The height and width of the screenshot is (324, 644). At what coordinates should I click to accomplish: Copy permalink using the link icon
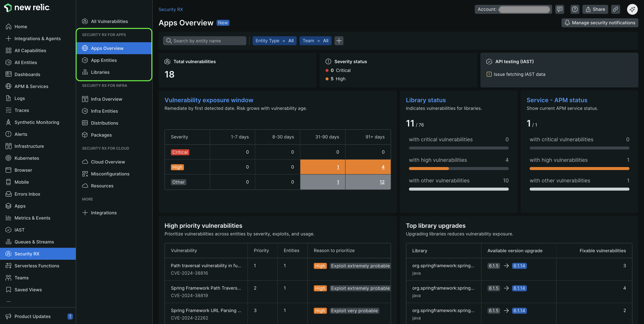point(615,9)
